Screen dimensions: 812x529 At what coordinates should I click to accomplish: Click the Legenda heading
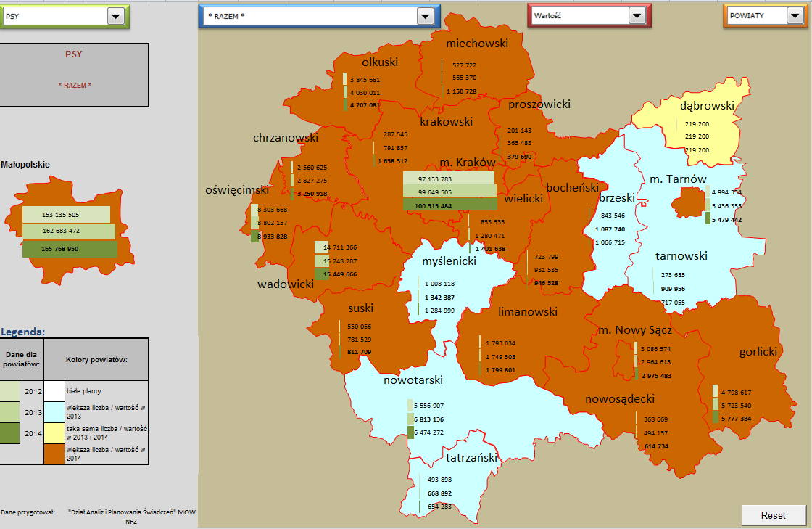pos(22,332)
